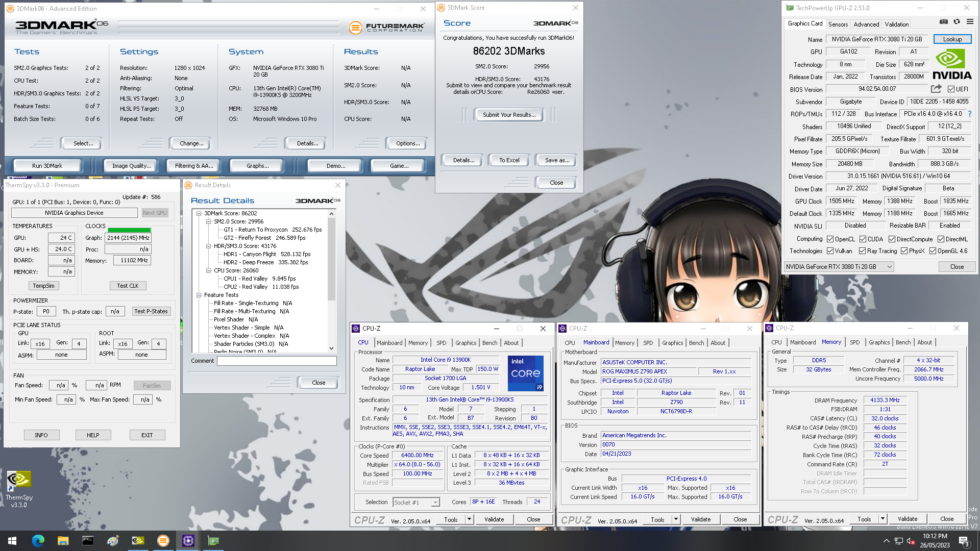
Task: Click Submit Your Results button
Action: [x=509, y=115]
